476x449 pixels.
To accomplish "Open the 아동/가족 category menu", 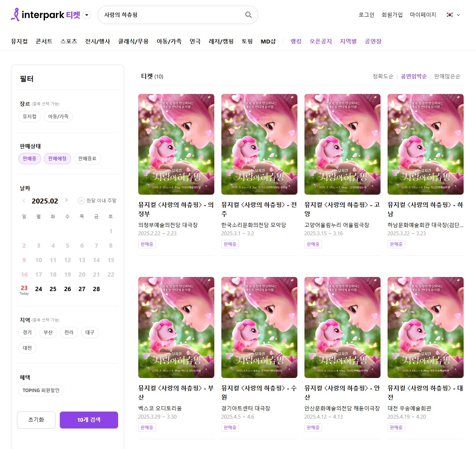I will pyautogui.click(x=169, y=41).
